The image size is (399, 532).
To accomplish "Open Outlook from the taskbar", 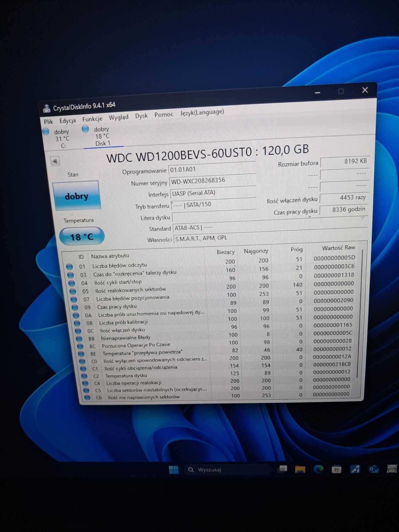I will 374,469.
